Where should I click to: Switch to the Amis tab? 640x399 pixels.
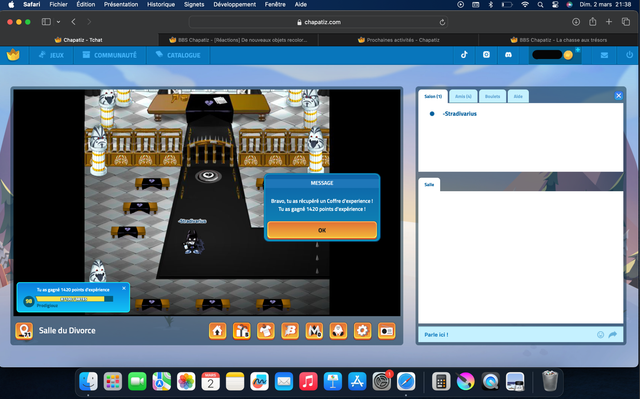click(x=463, y=96)
